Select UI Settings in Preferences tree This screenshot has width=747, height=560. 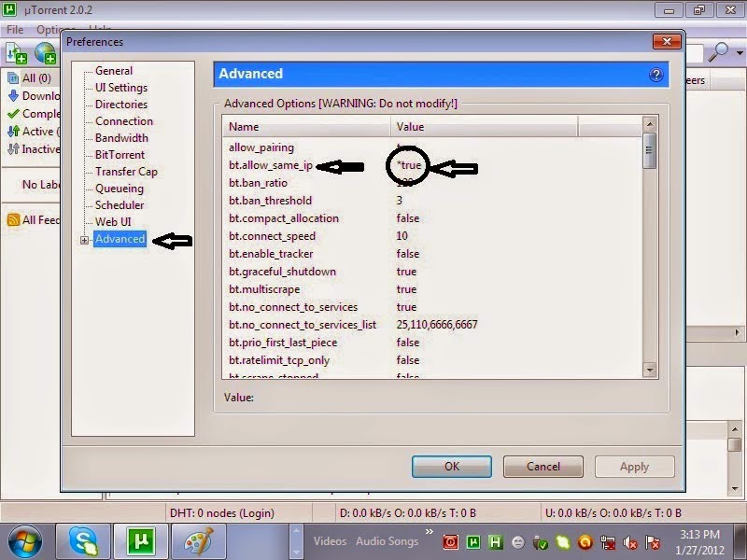[x=121, y=88]
